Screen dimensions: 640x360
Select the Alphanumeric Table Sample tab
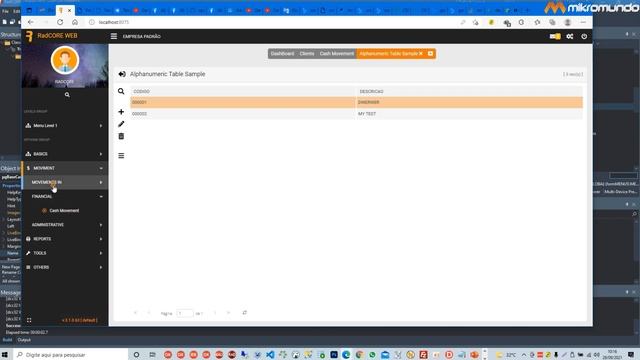tap(388, 54)
